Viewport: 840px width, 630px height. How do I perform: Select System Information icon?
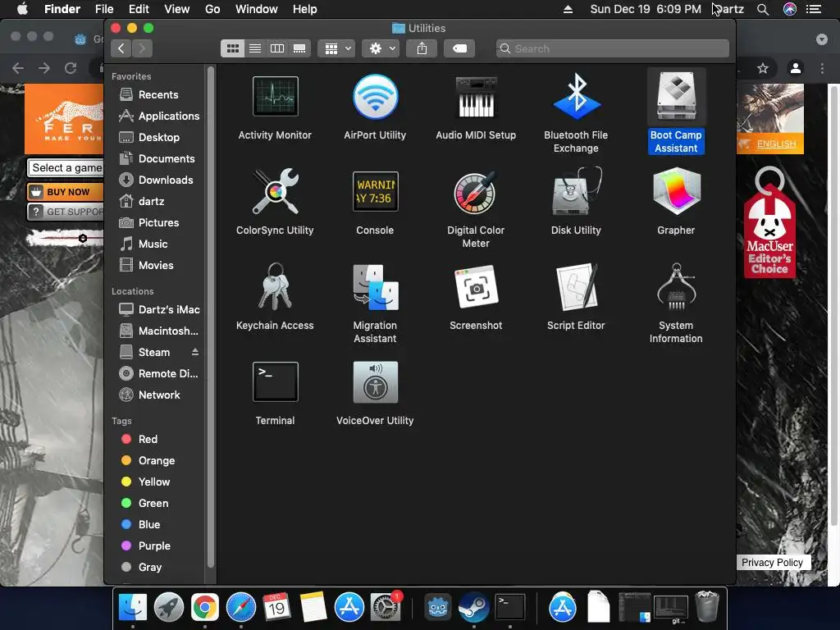pyautogui.click(x=676, y=286)
